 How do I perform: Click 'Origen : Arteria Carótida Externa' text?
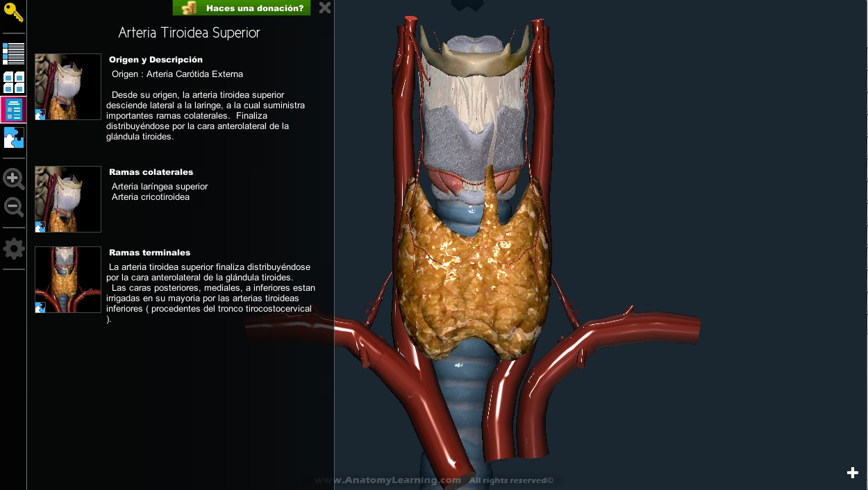177,74
